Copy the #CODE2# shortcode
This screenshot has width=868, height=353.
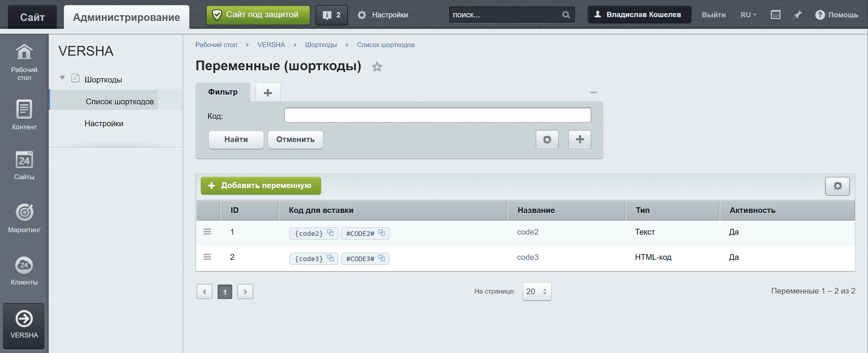(382, 233)
